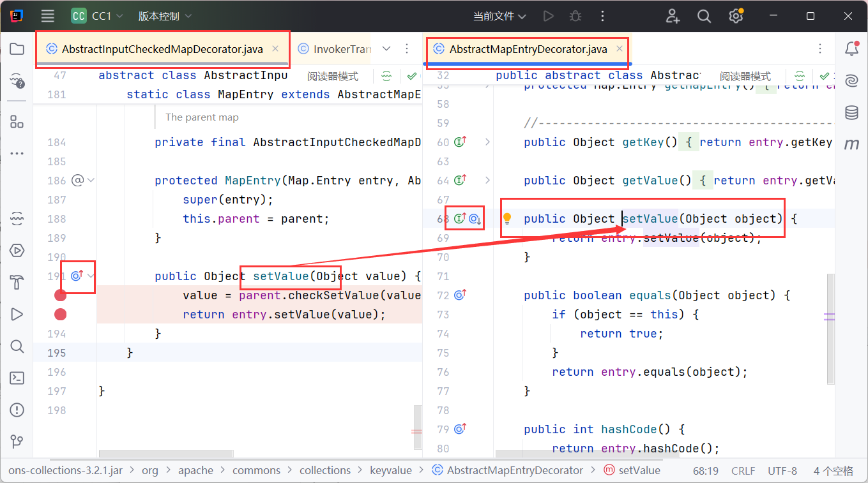Viewport: 868px width, 483px height.
Task: Open the CC1 project dropdown
Action: 97,17
